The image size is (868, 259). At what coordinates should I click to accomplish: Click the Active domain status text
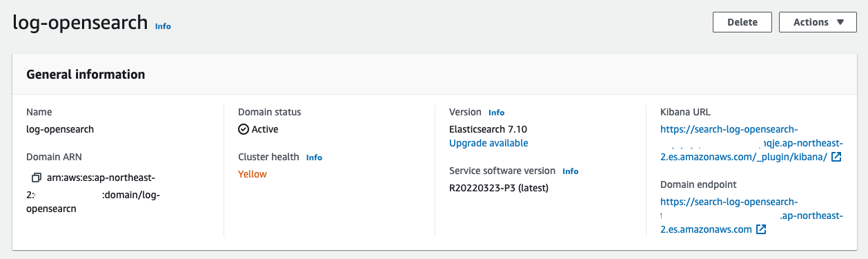tap(265, 129)
